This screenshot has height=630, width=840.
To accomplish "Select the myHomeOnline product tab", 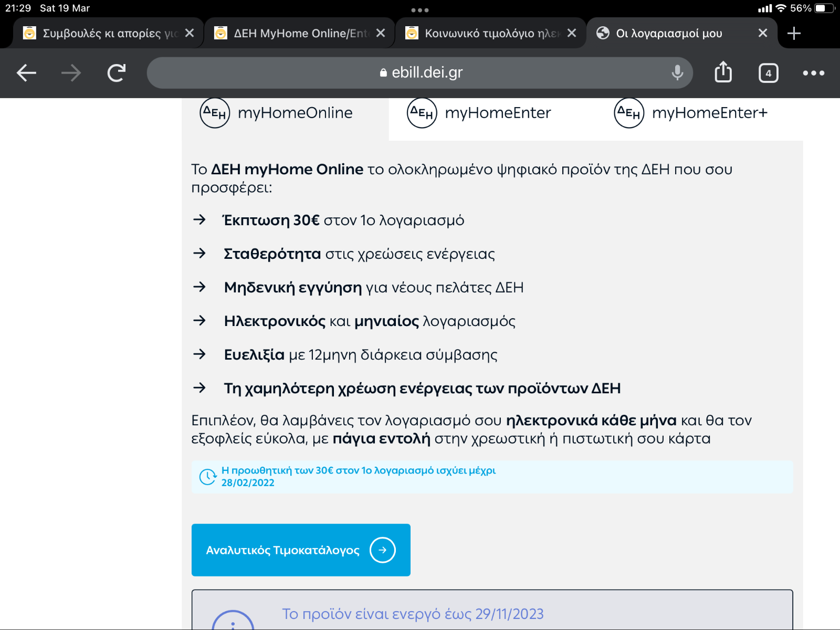I will [x=285, y=119].
